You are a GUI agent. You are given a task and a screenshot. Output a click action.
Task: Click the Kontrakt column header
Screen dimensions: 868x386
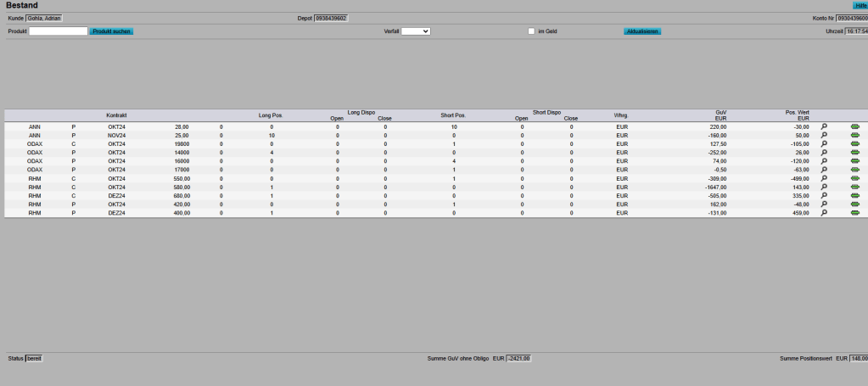pos(116,115)
